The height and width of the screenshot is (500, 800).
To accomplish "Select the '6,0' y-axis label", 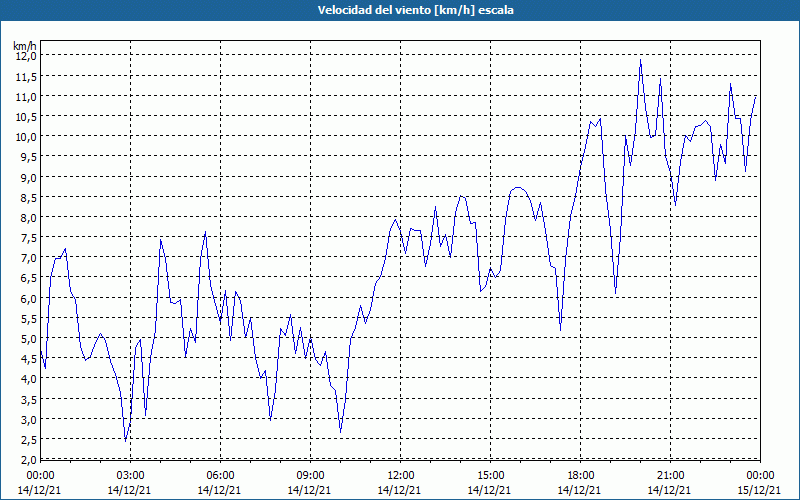I will 29,298.
